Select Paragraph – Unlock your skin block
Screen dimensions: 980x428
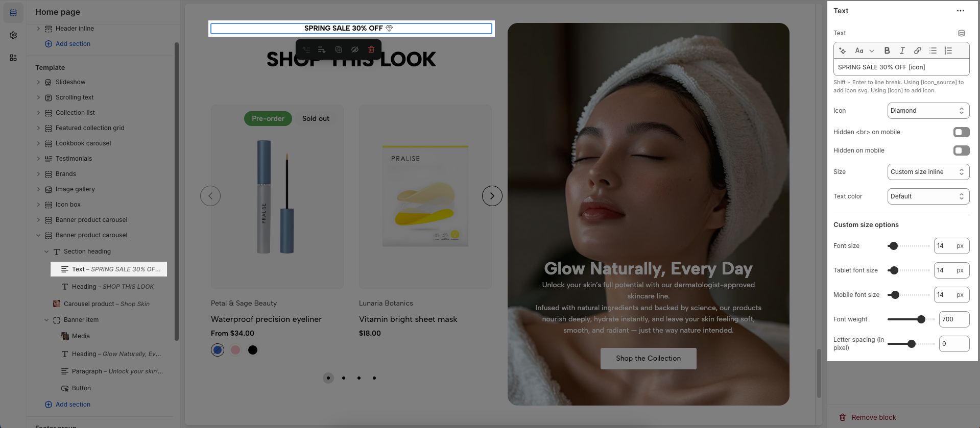pyautogui.click(x=117, y=371)
